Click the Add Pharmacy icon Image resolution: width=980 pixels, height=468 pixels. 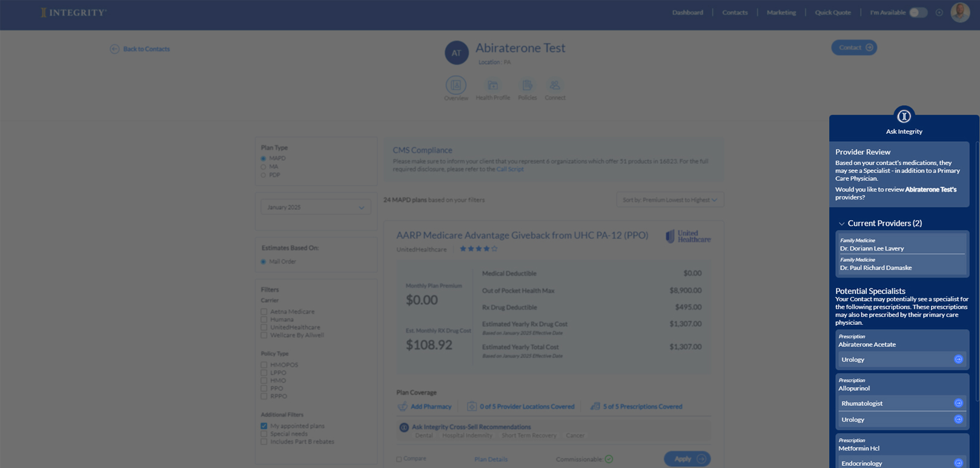point(402,407)
